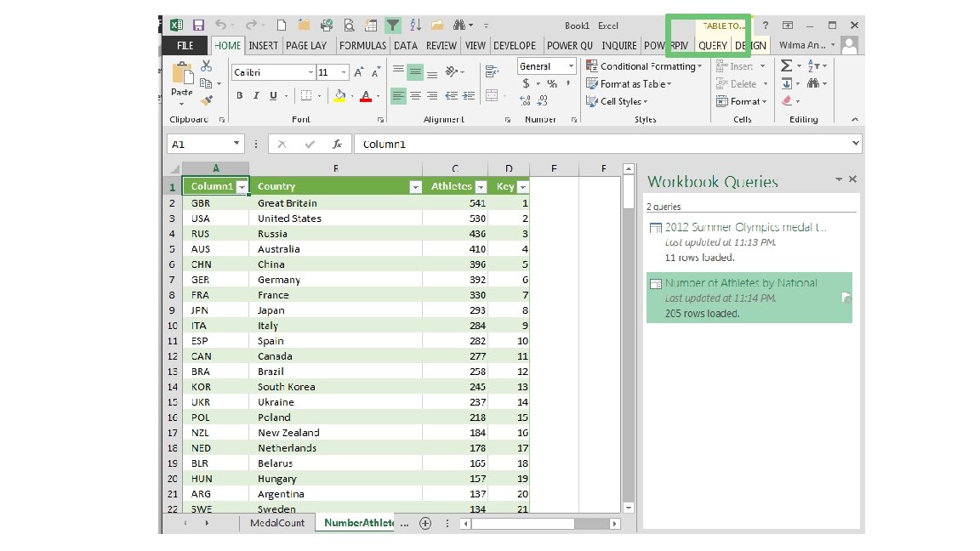The height and width of the screenshot is (551, 980).
Task: Click Sort A to Z in quick access toolbar
Action: click(415, 25)
